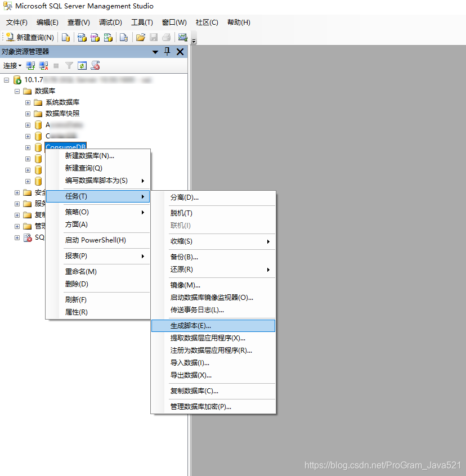The height and width of the screenshot is (476, 466).
Task: Expand the ConsumeDB database node
Action: 28,147
